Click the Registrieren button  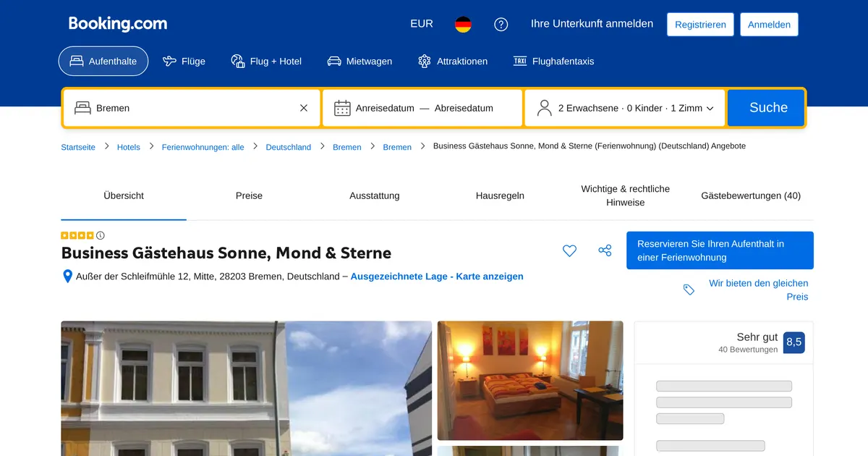(700, 25)
